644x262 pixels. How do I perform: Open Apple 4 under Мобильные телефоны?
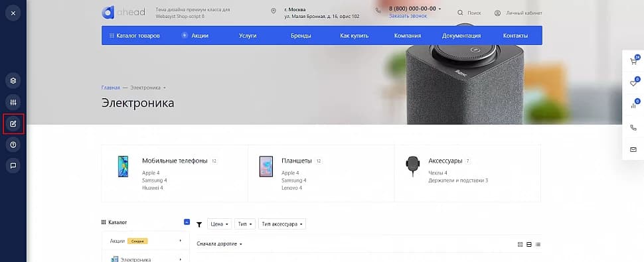click(x=151, y=173)
